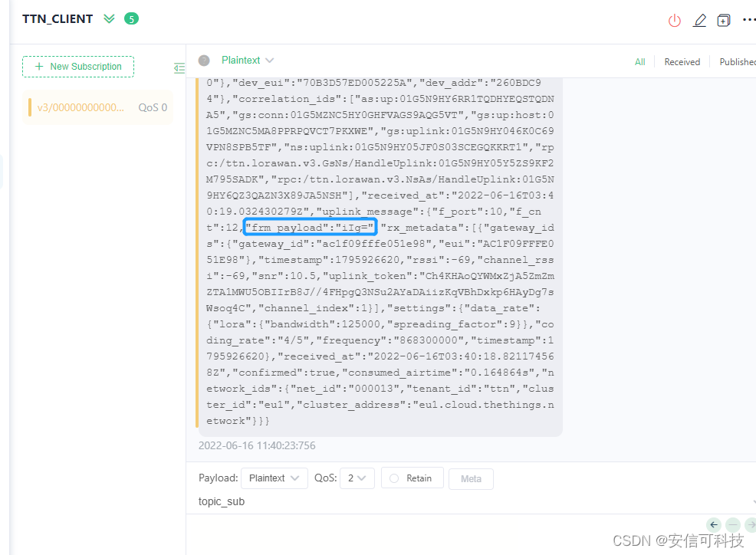Open the edit connection pencil icon

(x=699, y=20)
